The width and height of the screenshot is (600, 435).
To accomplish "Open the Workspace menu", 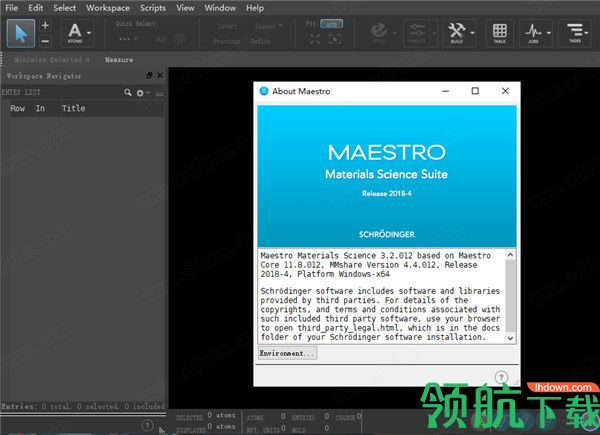I will point(108,8).
